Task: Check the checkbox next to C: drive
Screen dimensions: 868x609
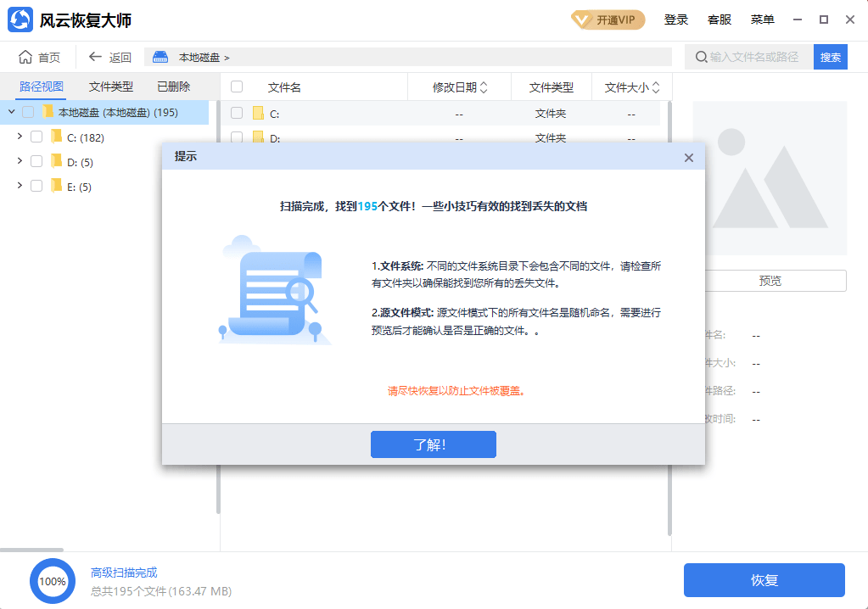Action: (x=37, y=136)
